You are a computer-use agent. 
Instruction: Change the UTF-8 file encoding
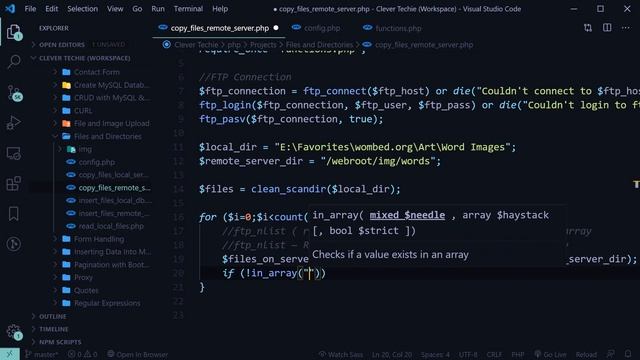pos(468,354)
